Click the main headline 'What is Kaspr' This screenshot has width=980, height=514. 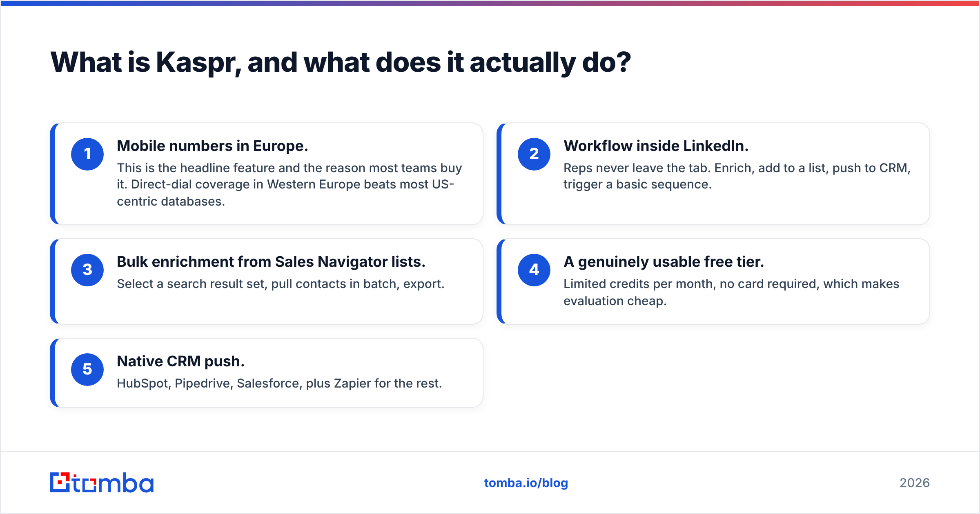pos(341,63)
